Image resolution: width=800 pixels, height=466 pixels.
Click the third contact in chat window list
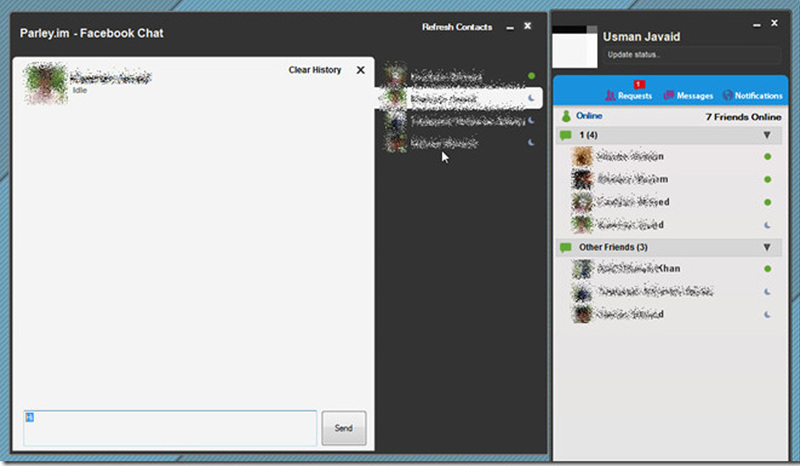[x=459, y=121]
